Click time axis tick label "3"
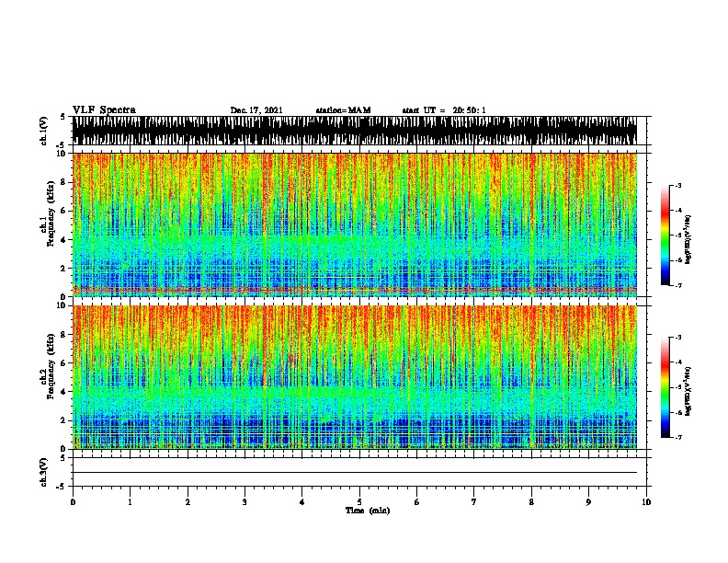This screenshot has width=728, height=563. point(245,502)
